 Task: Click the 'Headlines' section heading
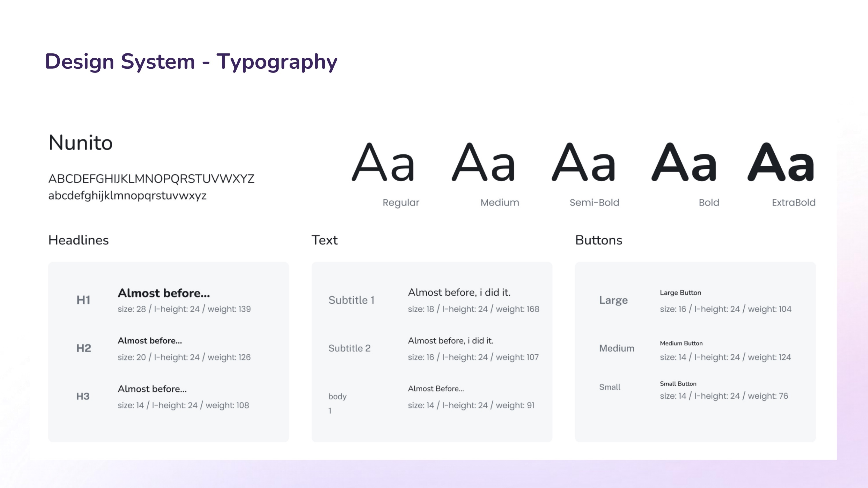coord(78,240)
